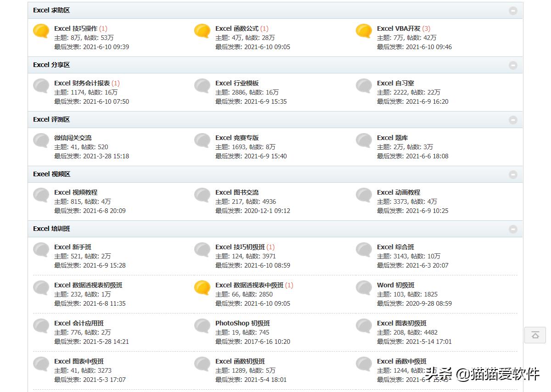Open the Word 初级班 forum
The height and width of the screenshot is (392, 551).
tap(395, 285)
